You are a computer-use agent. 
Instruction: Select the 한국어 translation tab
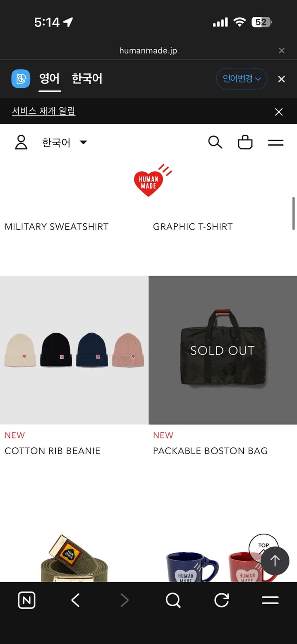click(x=87, y=79)
